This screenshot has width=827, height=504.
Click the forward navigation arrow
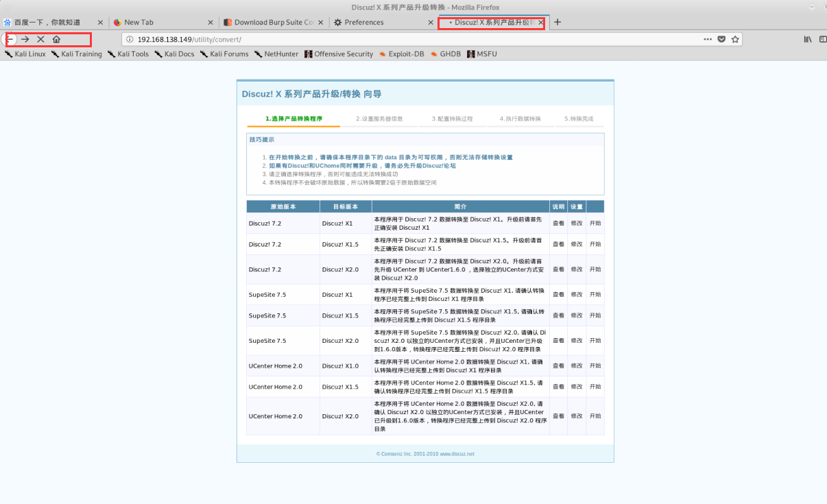click(25, 39)
